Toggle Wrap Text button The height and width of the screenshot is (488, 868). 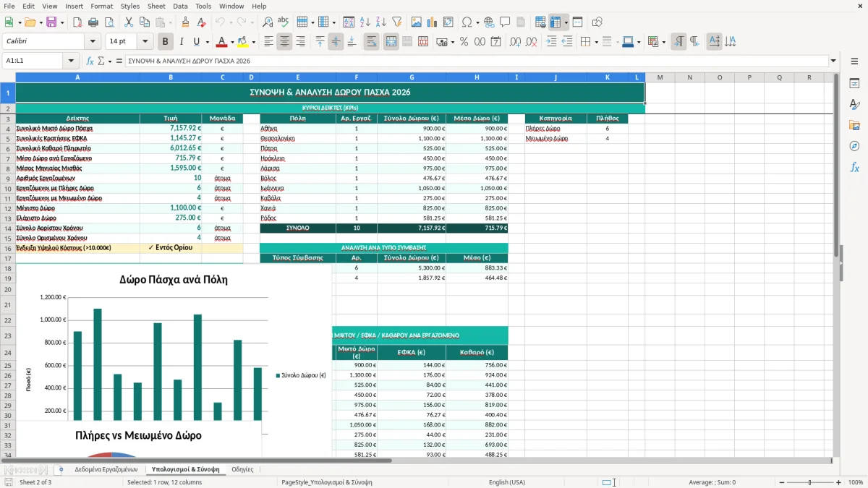coord(372,42)
